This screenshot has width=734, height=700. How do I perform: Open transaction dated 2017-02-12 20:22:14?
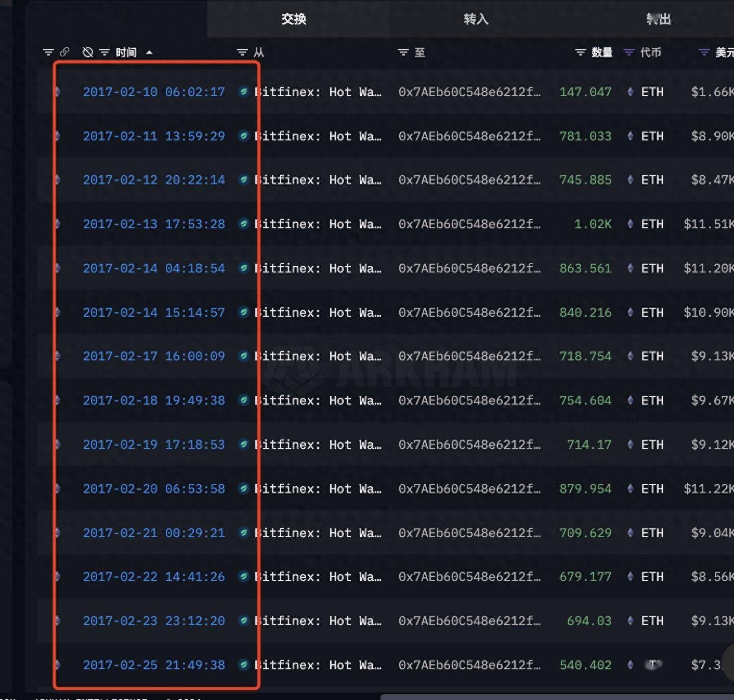(154, 180)
